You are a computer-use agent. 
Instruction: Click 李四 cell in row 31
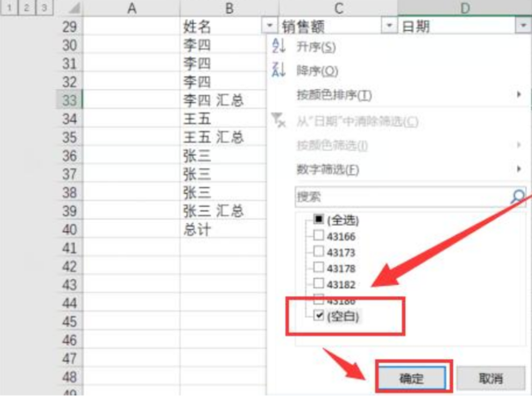coord(223,64)
